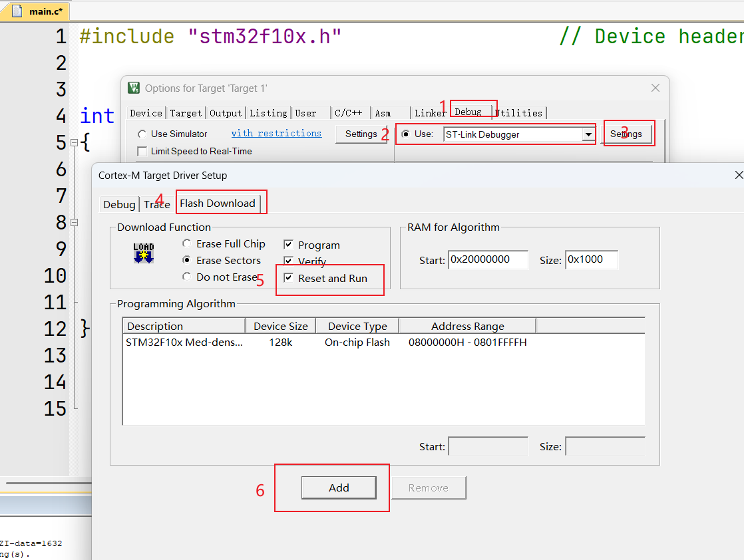Open the ST-Link Debugger dropdown list
This screenshot has height=560, width=744.
[588, 134]
